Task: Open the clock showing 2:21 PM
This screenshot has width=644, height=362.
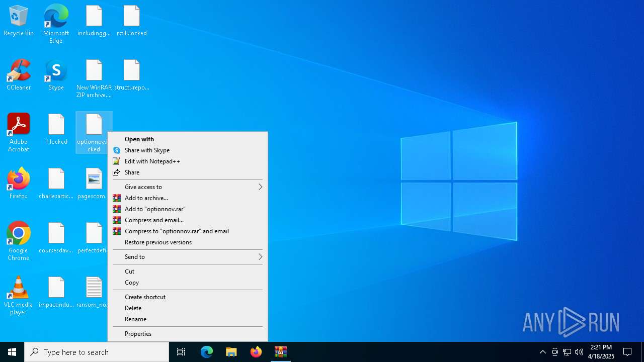Action: (601, 352)
